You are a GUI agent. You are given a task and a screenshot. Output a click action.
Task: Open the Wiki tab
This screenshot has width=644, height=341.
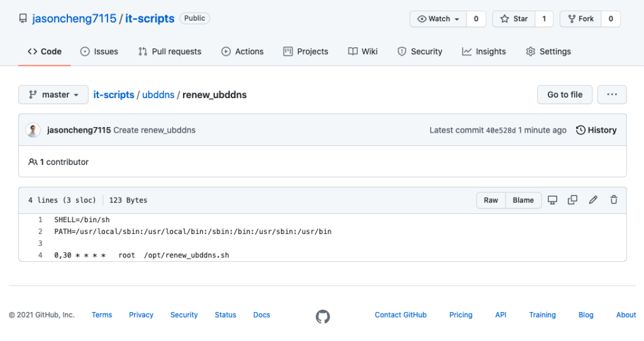pyautogui.click(x=363, y=52)
